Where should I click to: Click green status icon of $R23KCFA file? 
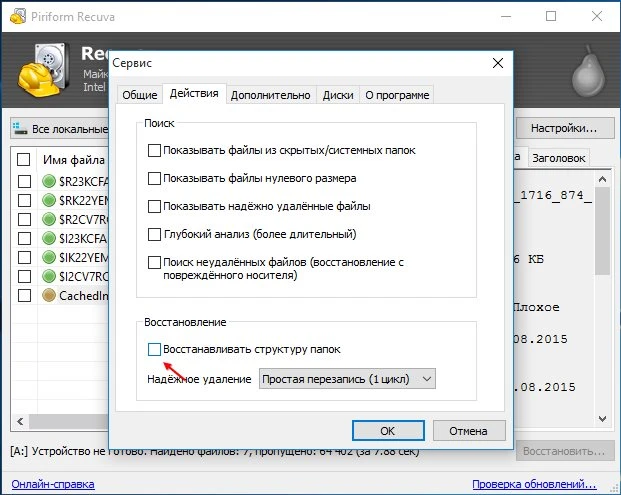[49, 181]
